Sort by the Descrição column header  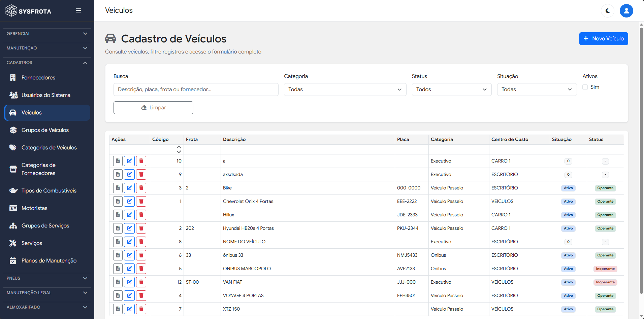(x=308, y=140)
